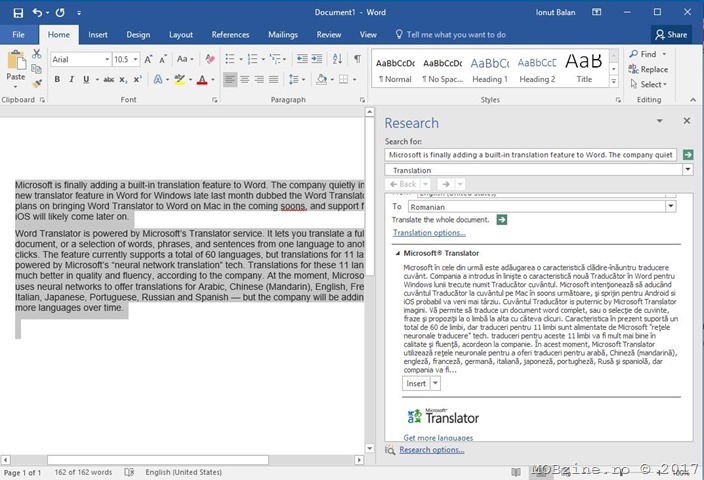Translate the whole document arrow
704x480 pixels.
(502, 220)
